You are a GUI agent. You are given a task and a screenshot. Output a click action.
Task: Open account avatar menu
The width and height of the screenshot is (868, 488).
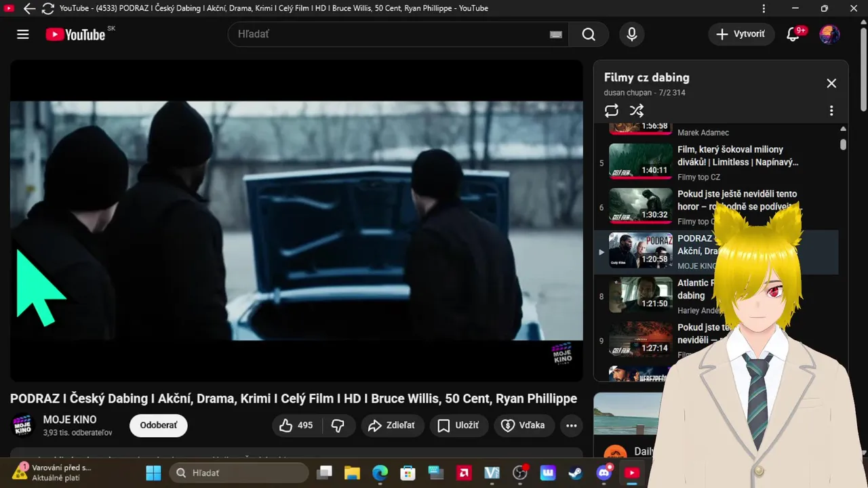pos(829,35)
